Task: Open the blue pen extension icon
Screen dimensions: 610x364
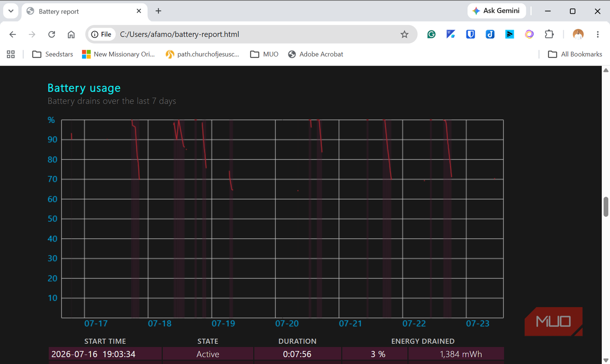Action: coord(451,34)
